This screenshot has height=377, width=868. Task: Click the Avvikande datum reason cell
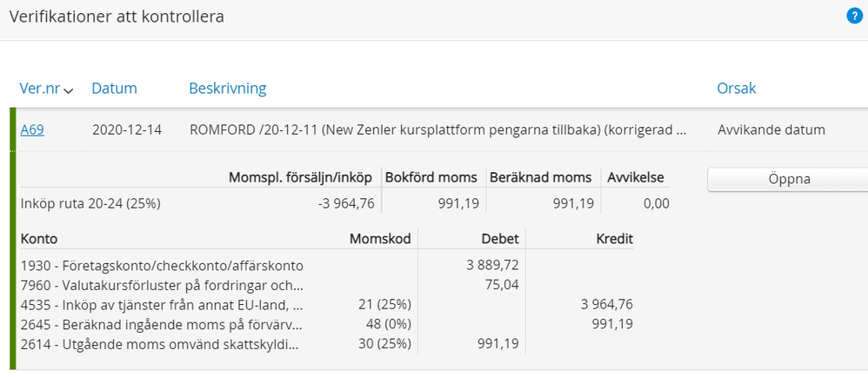pos(771,130)
